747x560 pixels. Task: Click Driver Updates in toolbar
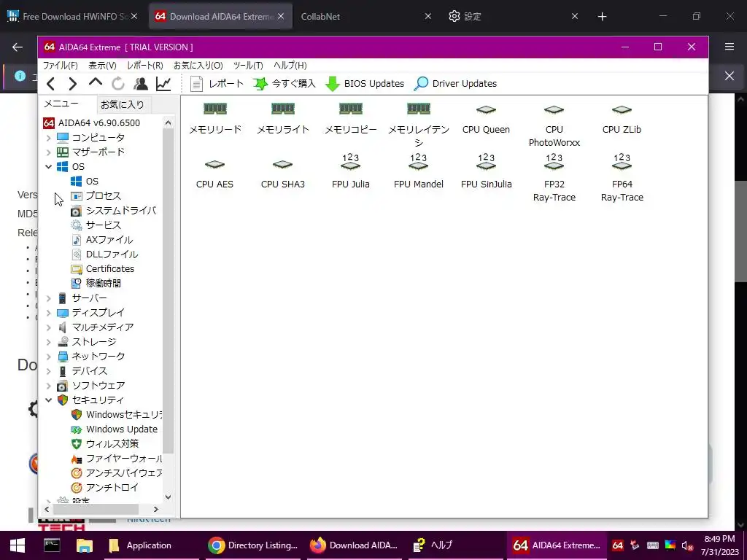click(455, 84)
